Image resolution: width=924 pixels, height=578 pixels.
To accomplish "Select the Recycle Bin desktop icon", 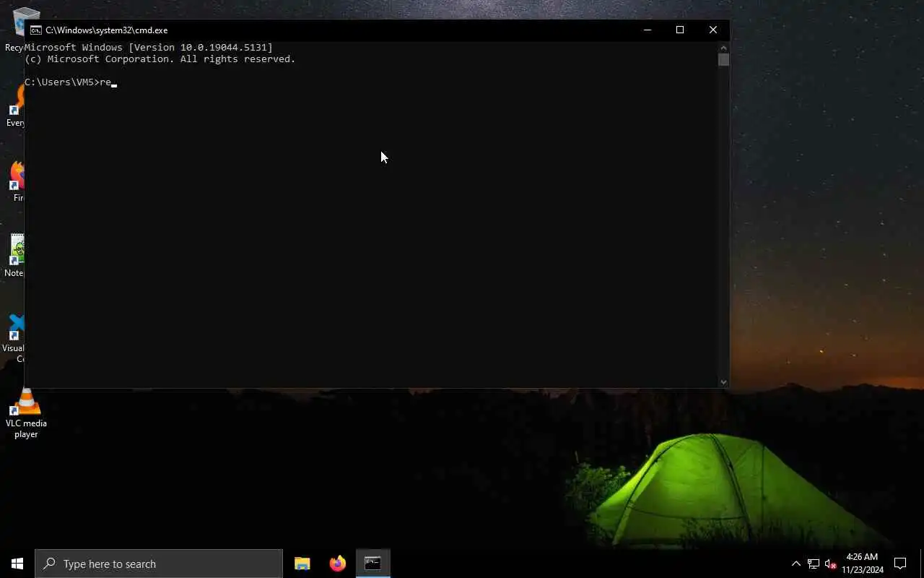I will coord(14,29).
